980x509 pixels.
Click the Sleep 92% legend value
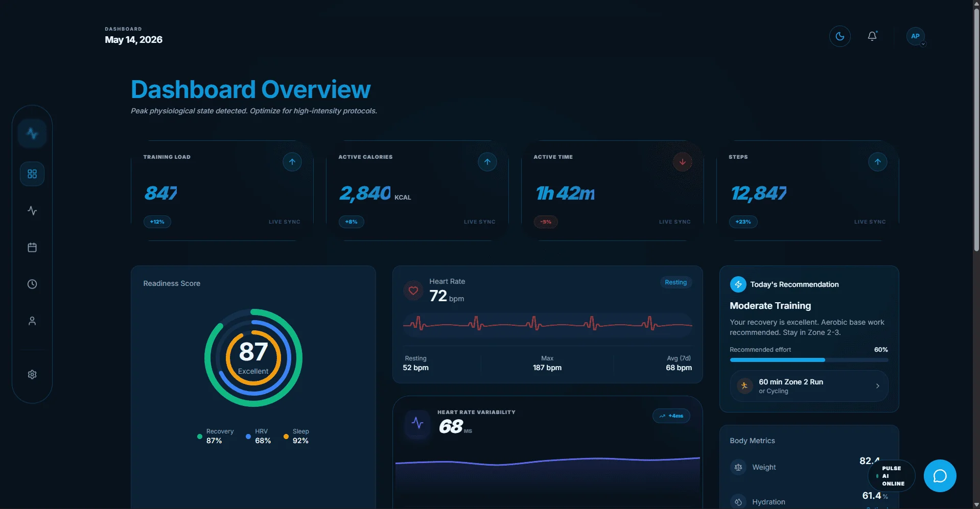click(300, 441)
